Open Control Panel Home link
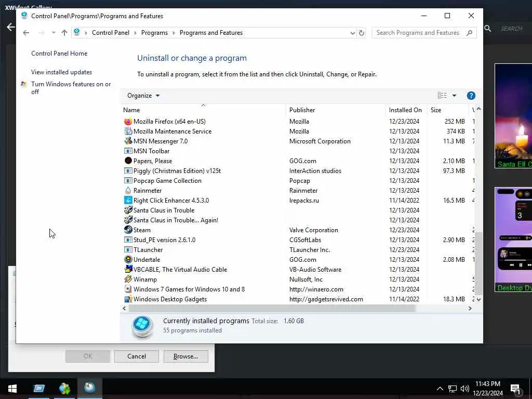 [59, 54]
